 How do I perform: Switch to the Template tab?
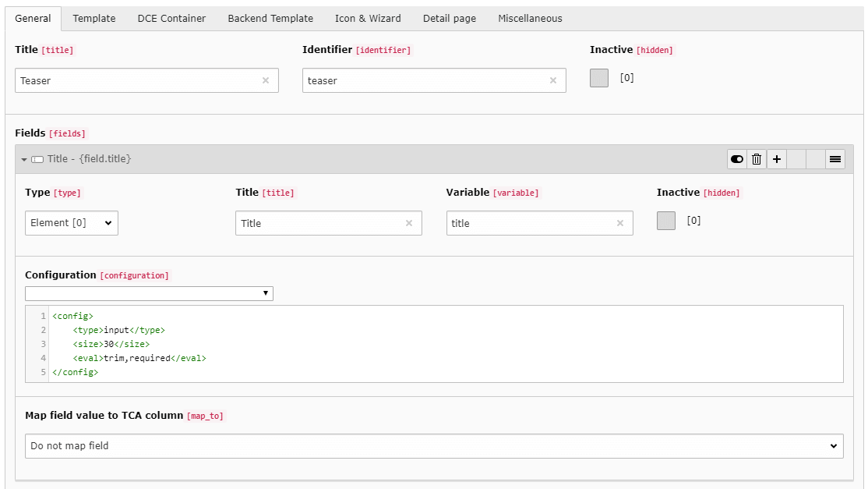pos(94,18)
